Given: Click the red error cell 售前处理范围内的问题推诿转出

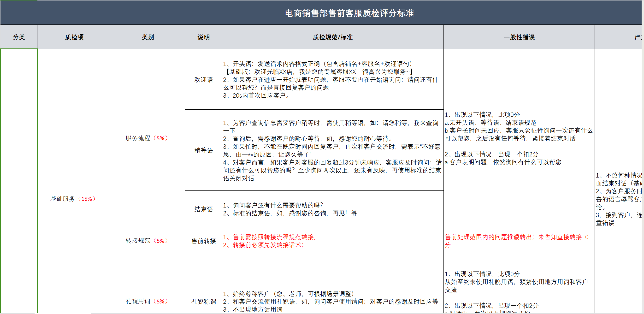Looking at the screenshot, I should click(519, 241).
